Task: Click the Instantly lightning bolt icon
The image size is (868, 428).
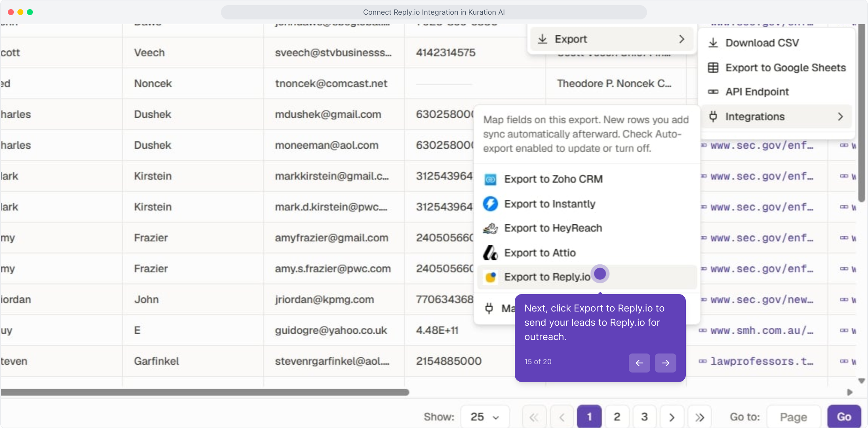Action: coord(490,204)
